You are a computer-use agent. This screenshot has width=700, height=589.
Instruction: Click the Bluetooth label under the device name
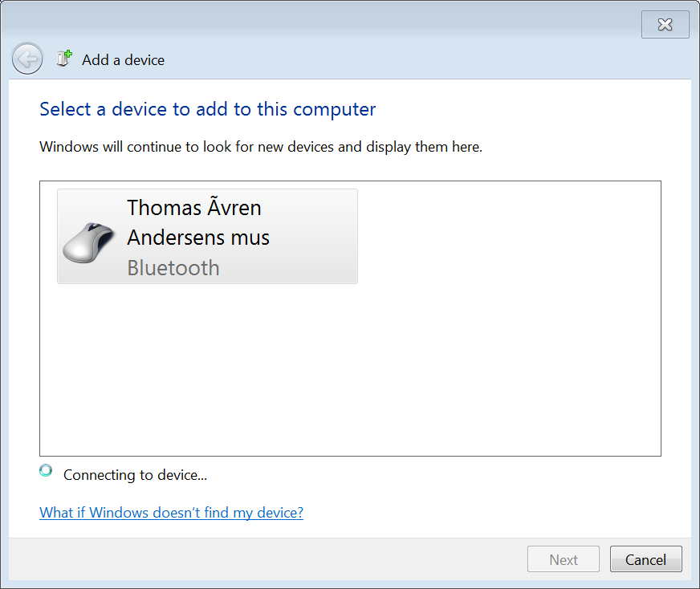point(173,267)
